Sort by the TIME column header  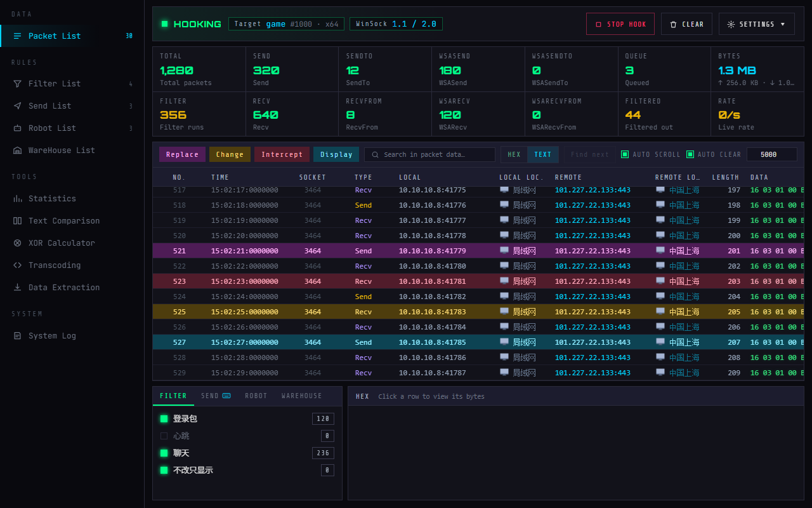(x=220, y=177)
